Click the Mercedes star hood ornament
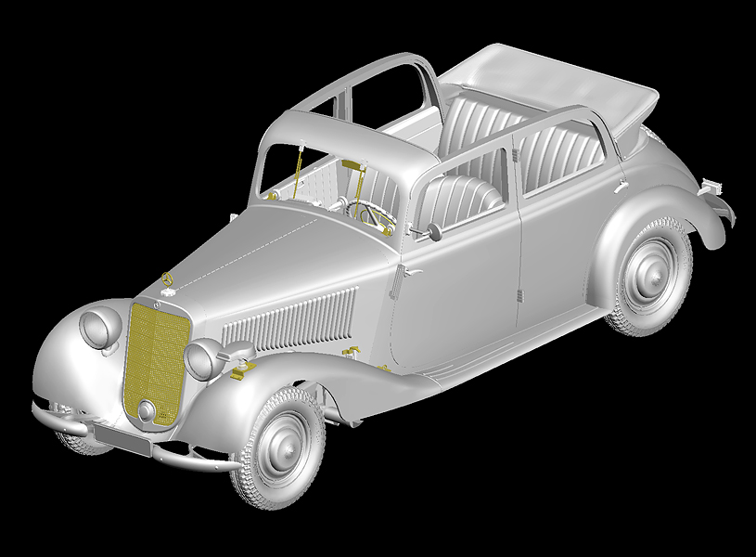756x557 pixels. [168, 279]
